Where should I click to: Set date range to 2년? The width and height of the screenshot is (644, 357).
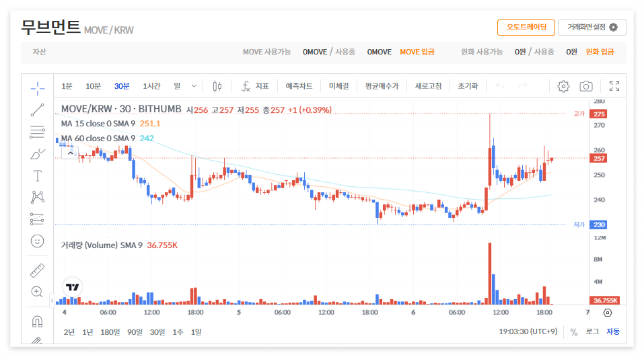tap(69, 332)
